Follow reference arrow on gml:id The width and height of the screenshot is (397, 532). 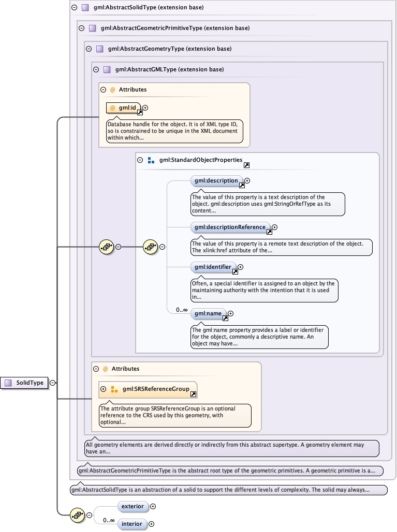pyautogui.click(x=140, y=112)
